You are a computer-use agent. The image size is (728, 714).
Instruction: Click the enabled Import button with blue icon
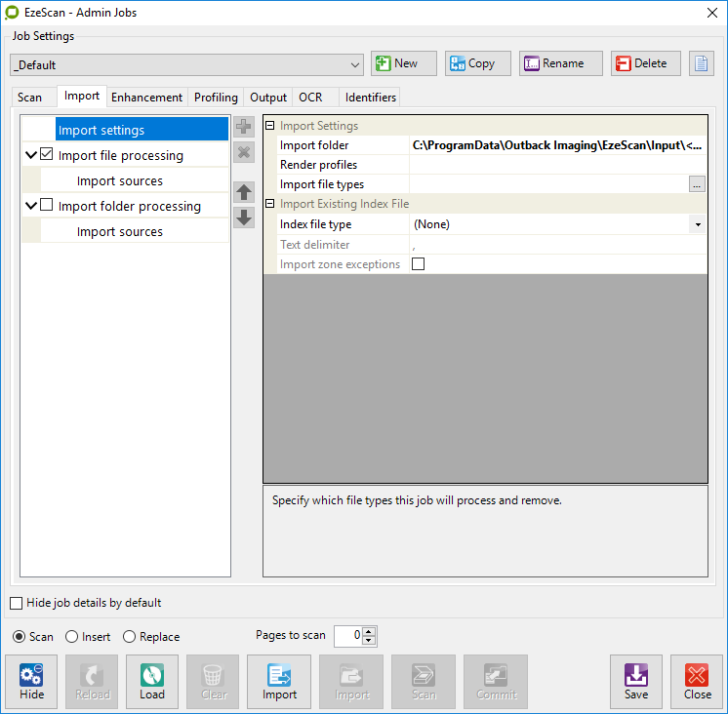click(279, 681)
